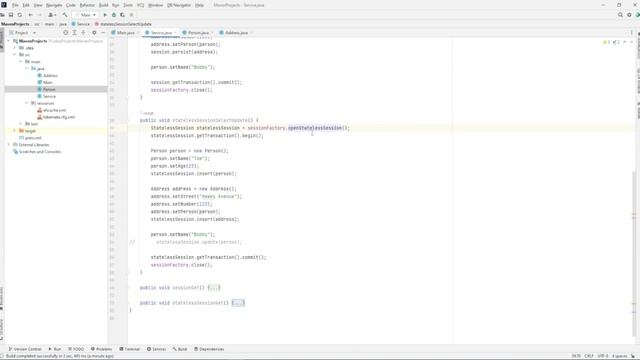Click the Build project hammer icon
Screen dimensions: 640x360
(x=65, y=15)
